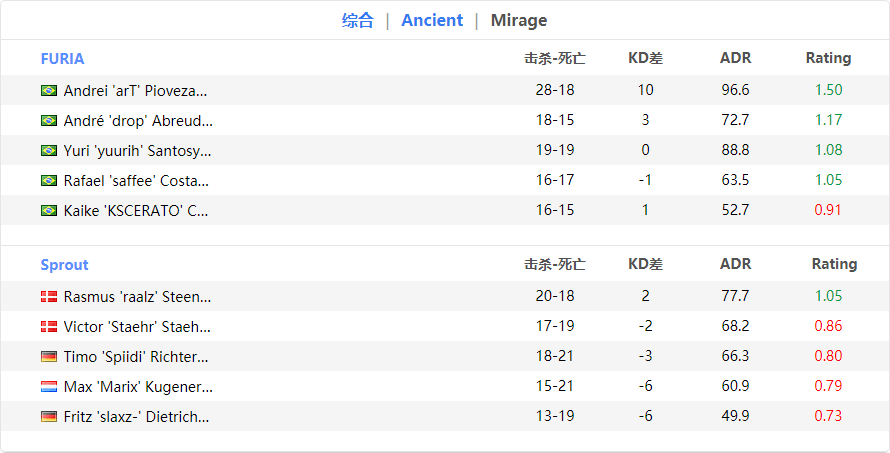The width and height of the screenshot is (890, 453).
Task: Click the Brazil flag beside André 'drop'
Action: pyautogui.click(x=48, y=120)
